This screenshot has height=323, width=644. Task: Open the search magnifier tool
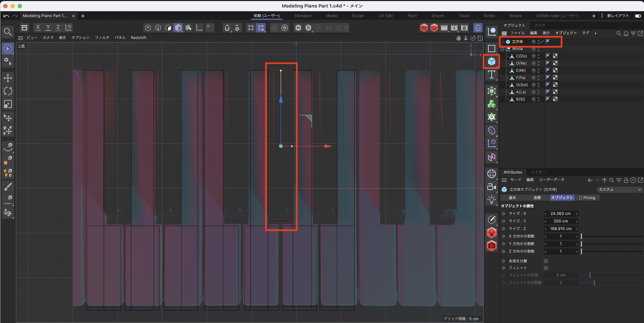pos(8,32)
